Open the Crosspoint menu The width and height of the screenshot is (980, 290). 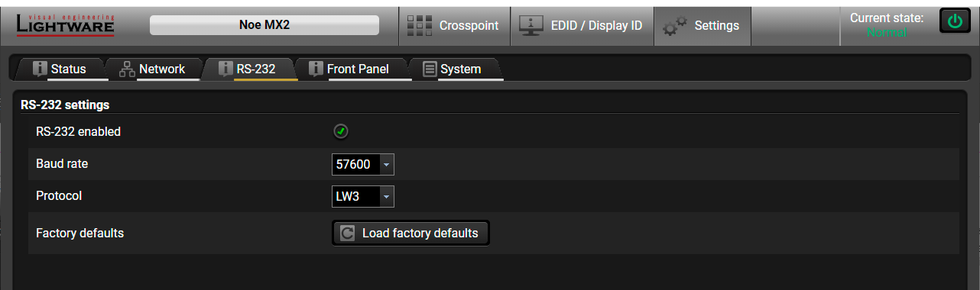click(x=454, y=25)
